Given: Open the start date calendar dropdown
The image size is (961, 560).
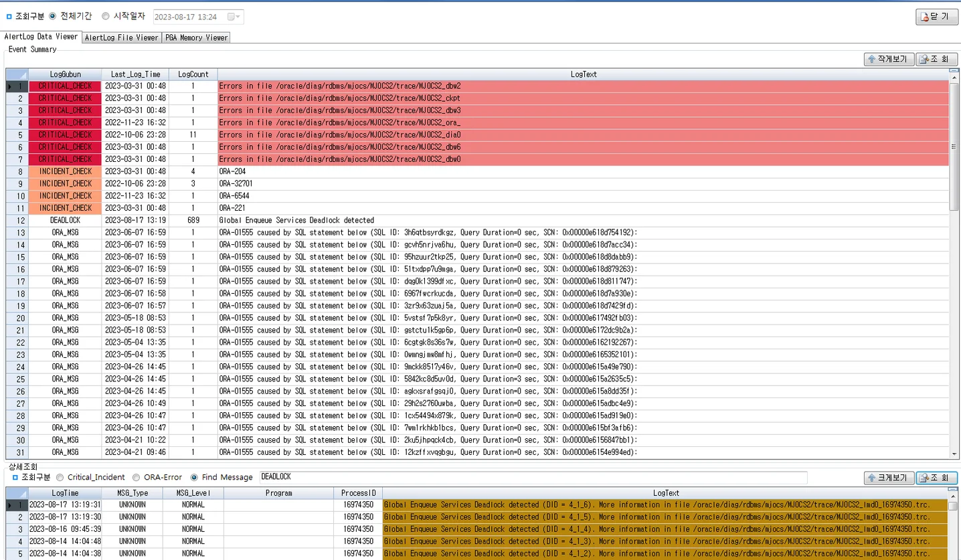Looking at the screenshot, I should (235, 17).
